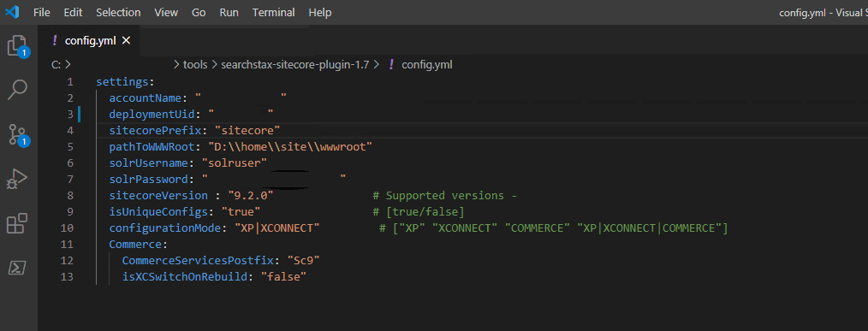Click the VS Code logo icon
The height and width of the screenshot is (331, 868).
click(12, 12)
